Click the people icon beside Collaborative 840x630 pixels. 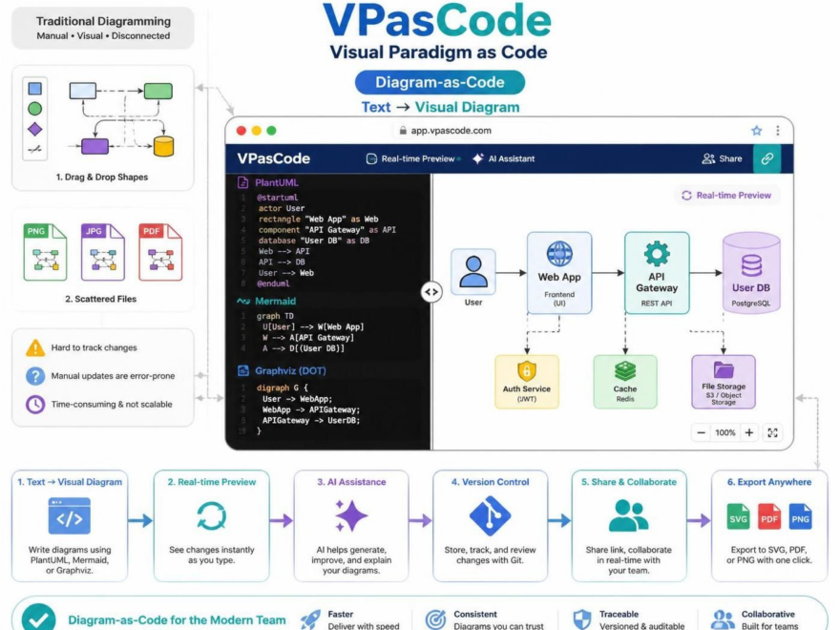click(x=723, y=619)
